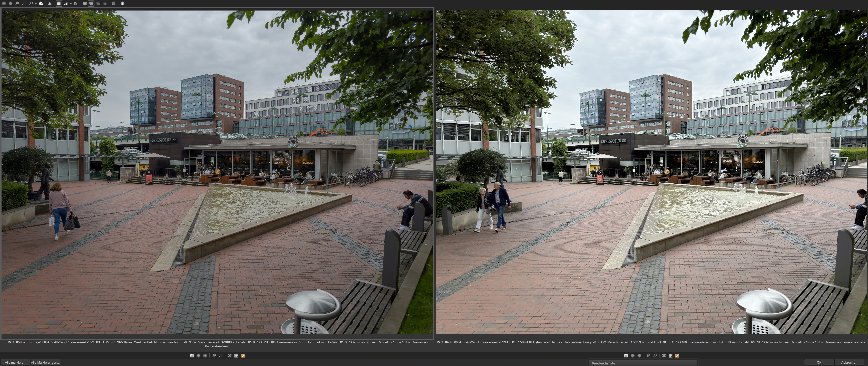The height and width of the screenshot is (366, 868).
Task: Open the database settings icon
Action: pyautogui.click(x=75, y=3)
